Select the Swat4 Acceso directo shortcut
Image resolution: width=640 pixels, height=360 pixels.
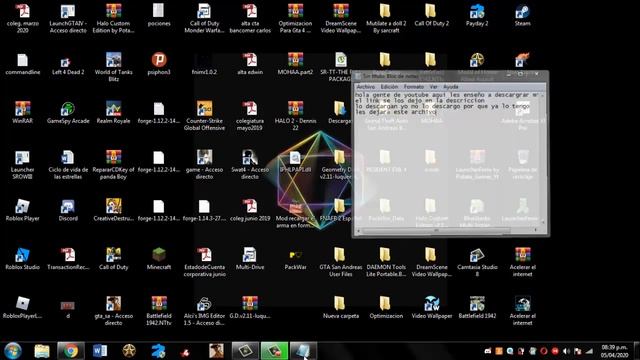250,164
